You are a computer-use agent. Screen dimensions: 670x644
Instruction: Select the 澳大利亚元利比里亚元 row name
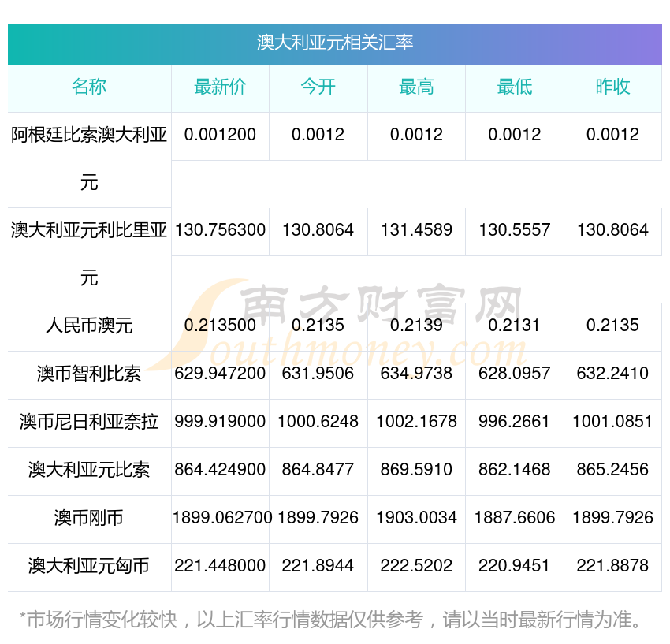89,254
